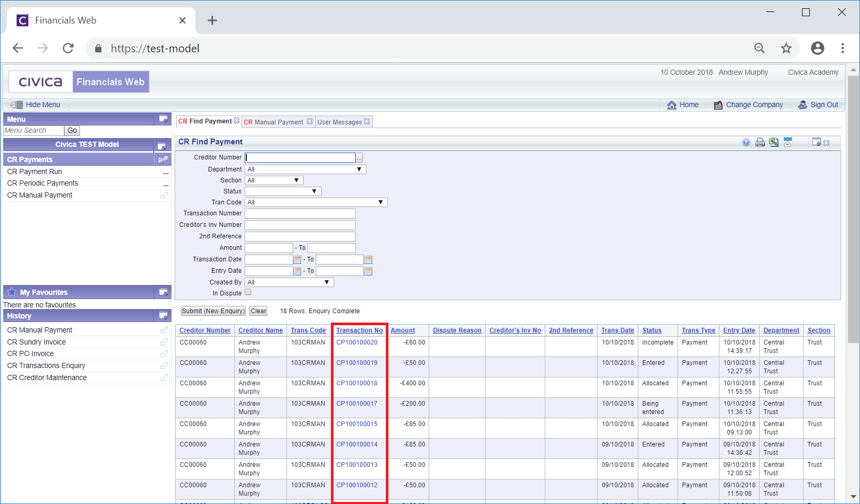The width and height of the screenshot is (860, 504).
Task: Click the CR Payments up-level icon
Action: 163,159
